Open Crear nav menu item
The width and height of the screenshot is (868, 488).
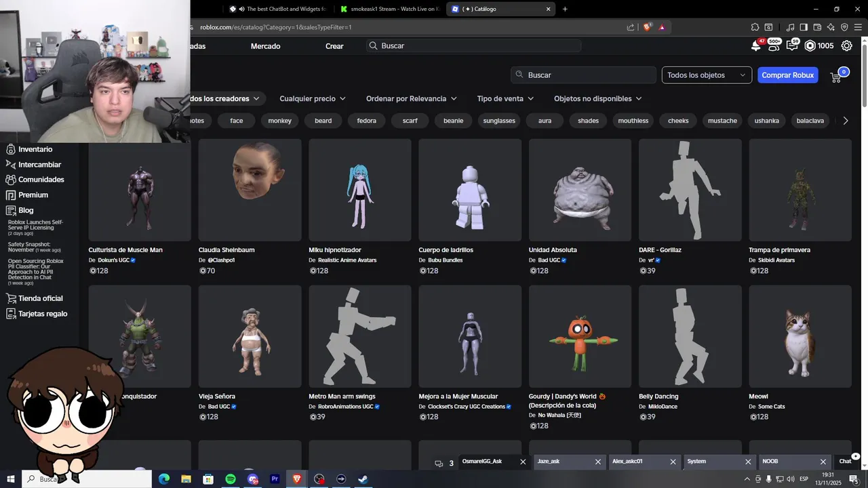tap(334, 46)
